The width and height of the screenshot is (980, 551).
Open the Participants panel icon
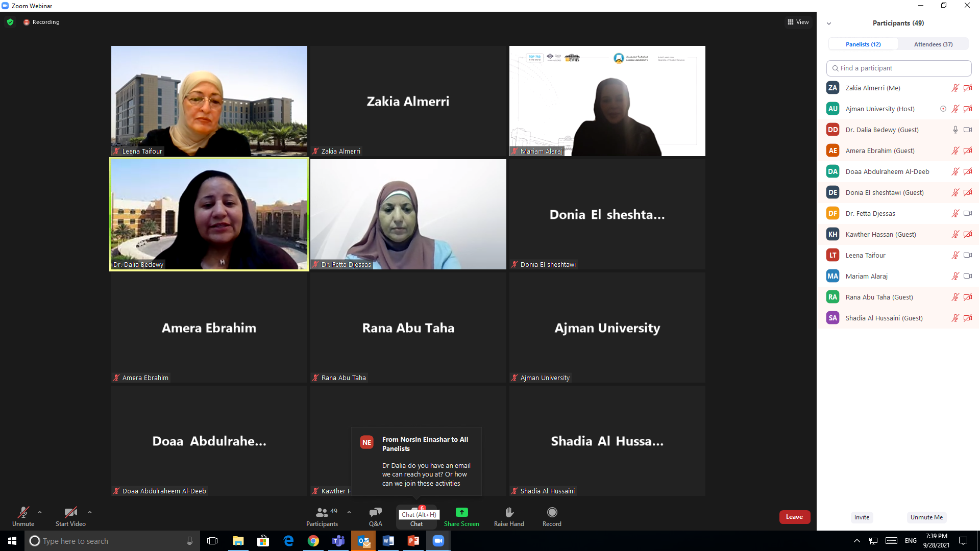[322, 512]
